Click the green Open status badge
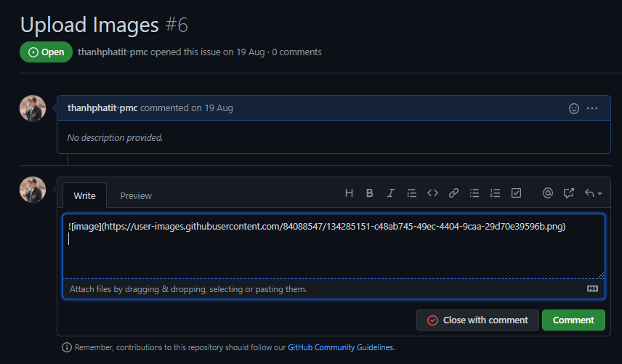 (x=46, y=52)
